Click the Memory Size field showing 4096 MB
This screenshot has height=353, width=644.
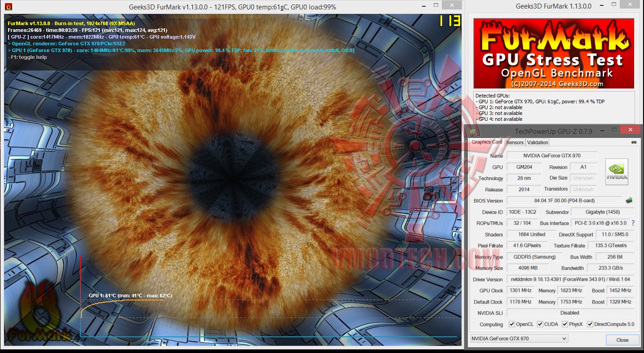528,268
